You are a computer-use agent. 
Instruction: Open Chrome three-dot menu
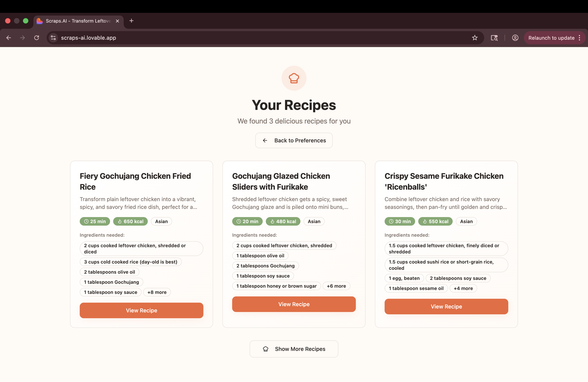tap(579, 38)
